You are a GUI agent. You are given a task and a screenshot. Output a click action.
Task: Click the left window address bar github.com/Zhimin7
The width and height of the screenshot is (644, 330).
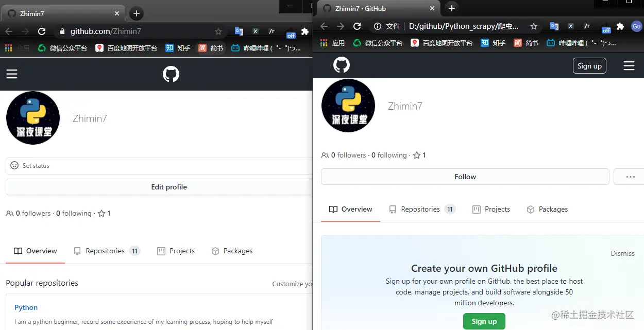click(106, 31)
